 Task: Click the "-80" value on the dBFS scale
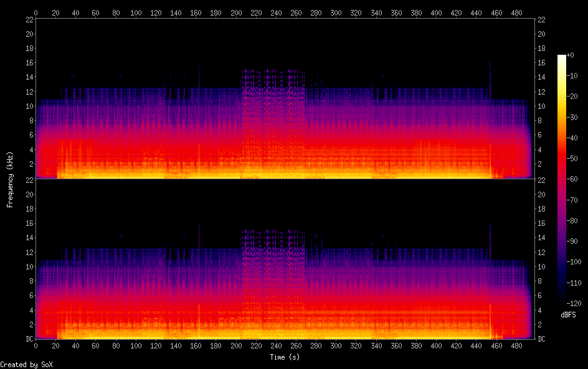pos(572,221)
